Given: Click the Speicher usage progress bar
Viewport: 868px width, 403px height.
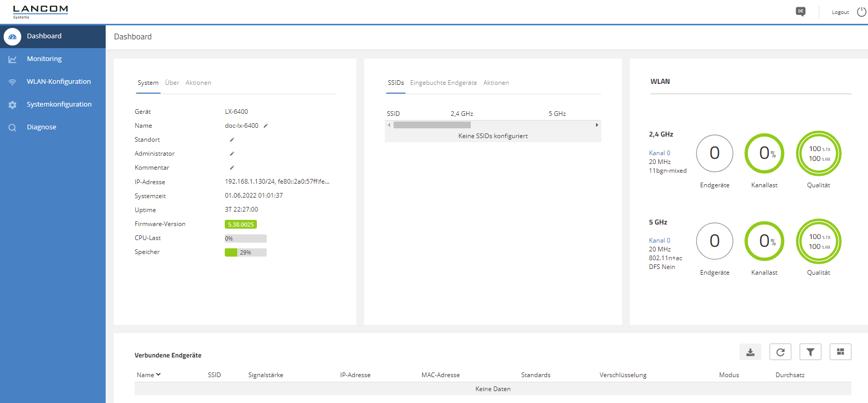Looking at the screenshot, I should coord(245,252).
